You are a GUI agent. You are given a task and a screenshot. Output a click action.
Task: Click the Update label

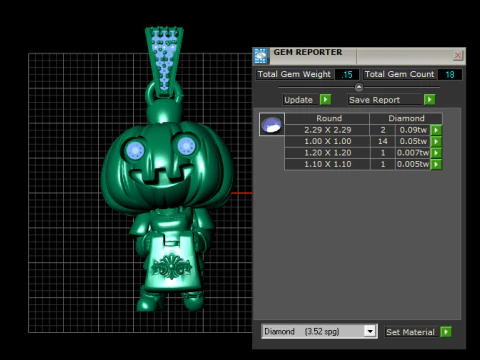(299, 100)
